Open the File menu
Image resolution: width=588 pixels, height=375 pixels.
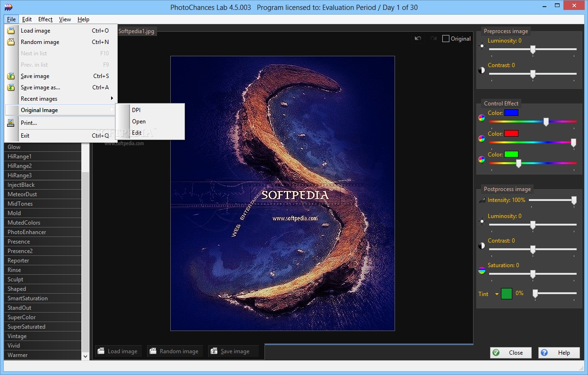coord(11,19)
